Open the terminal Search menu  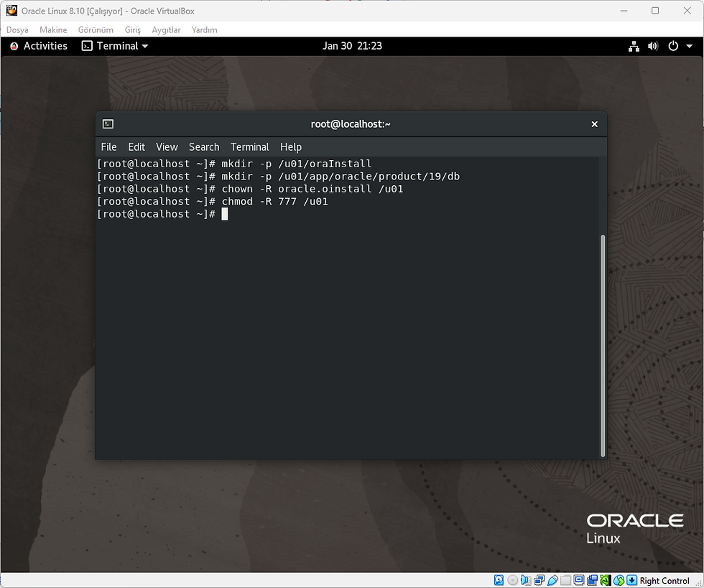[x=204, y=146]
